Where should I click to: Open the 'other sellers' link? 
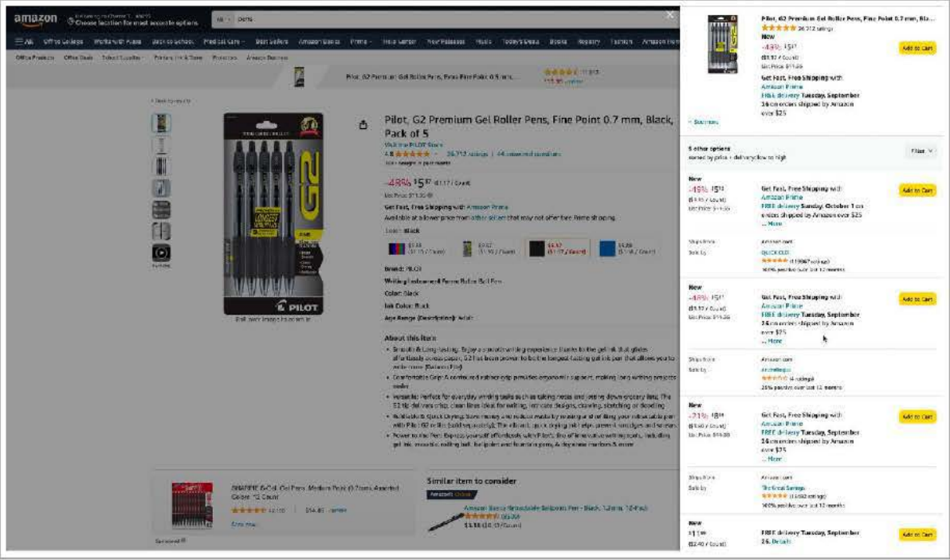point(487,217)
